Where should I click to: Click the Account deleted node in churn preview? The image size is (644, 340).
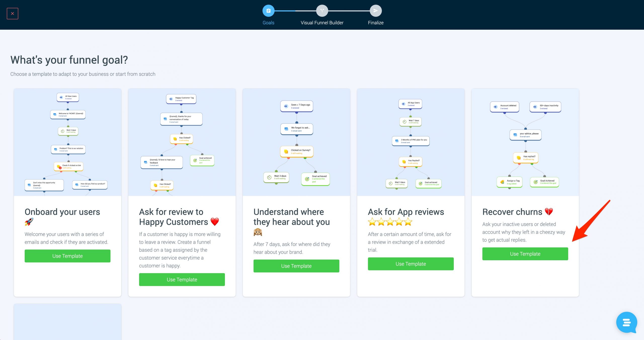pos(505,107)
